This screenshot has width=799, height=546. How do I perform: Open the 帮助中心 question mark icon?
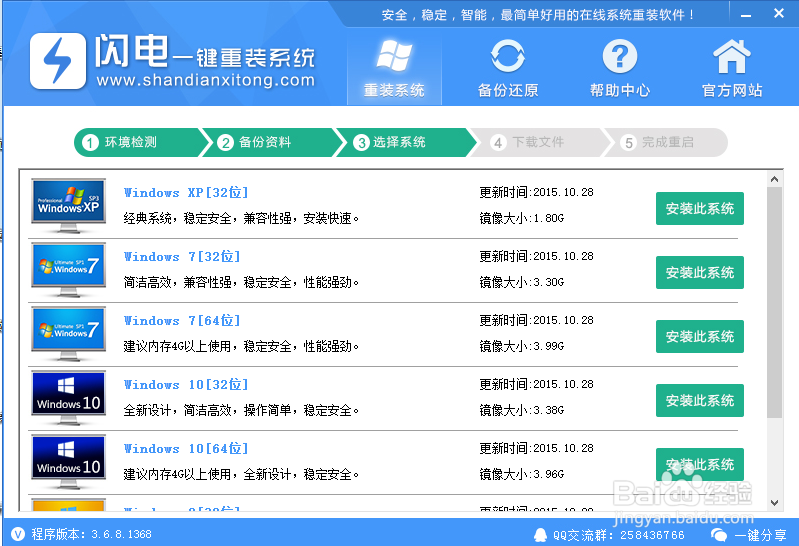(620, 56)
